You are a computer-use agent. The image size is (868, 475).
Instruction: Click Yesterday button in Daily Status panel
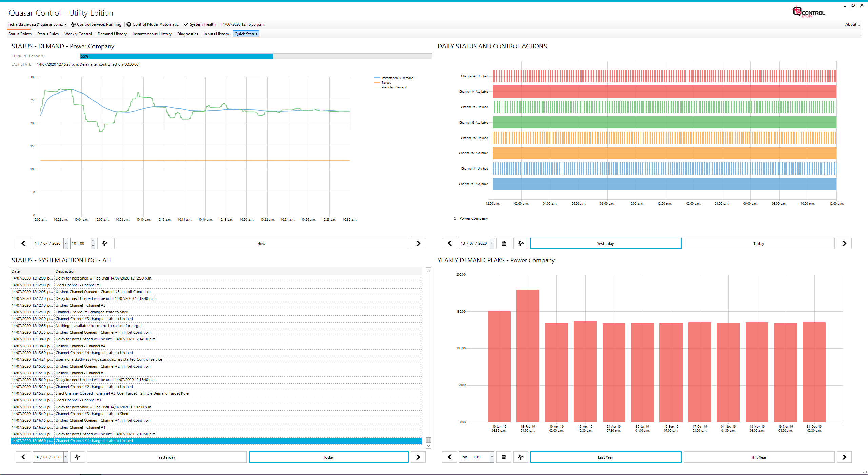[606, 243]
